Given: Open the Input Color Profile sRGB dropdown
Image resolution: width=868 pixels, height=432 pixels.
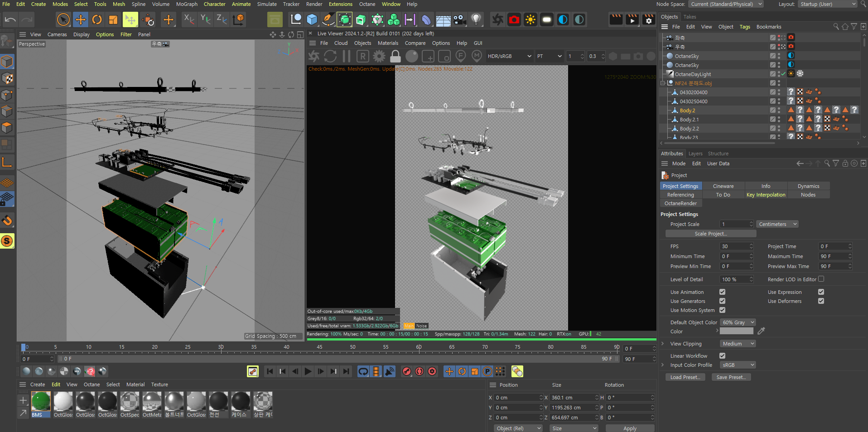Looking at the screenshot, I should tap(738, 365).
